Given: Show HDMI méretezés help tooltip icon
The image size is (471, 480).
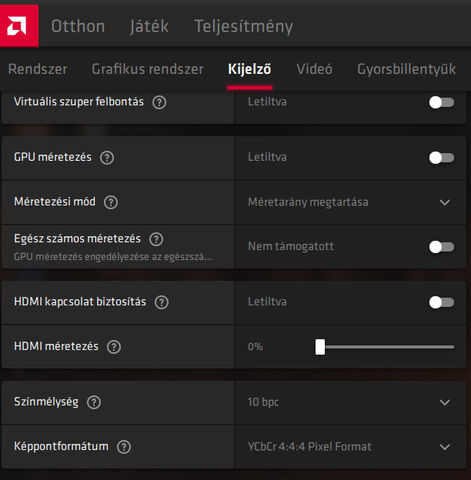Looking at the screenshot, I should point(114,347).
